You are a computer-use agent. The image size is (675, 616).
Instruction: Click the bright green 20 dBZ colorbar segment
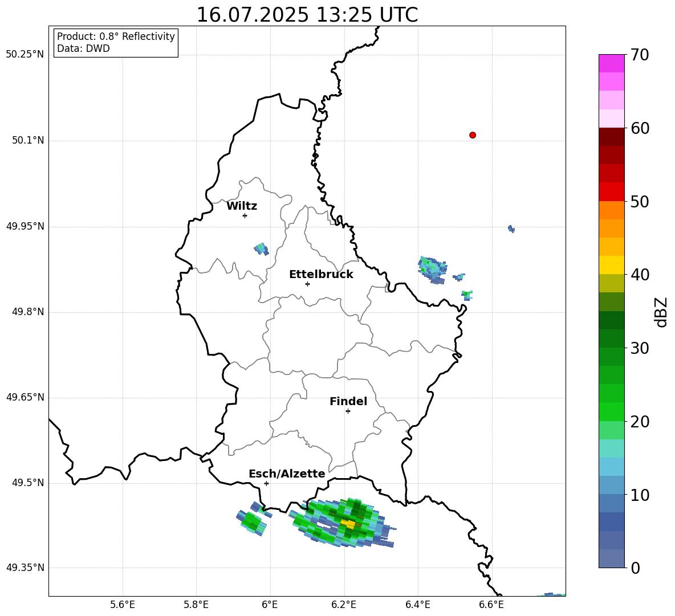click(611, 411)
